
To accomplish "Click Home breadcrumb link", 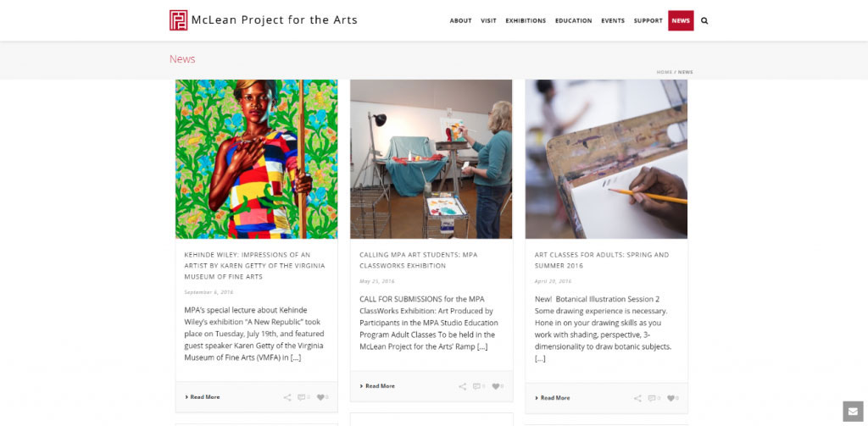I will click(x=665, y=72).
